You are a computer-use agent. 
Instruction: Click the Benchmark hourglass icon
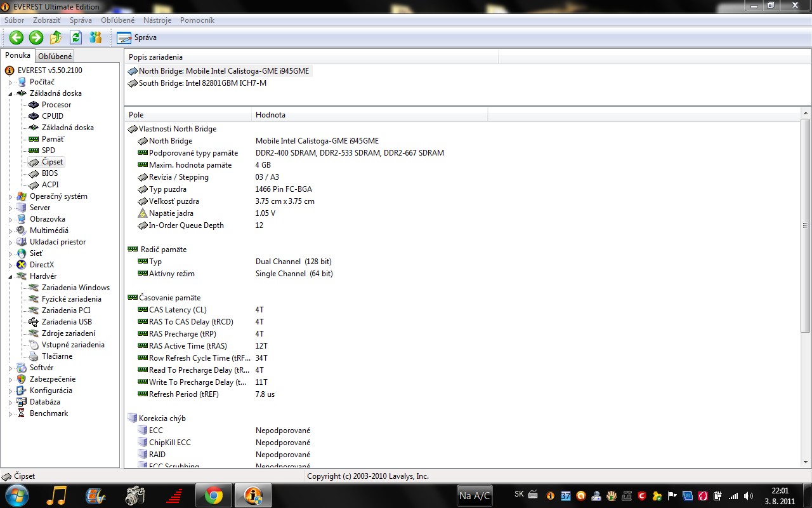click(x=22, y=413)
